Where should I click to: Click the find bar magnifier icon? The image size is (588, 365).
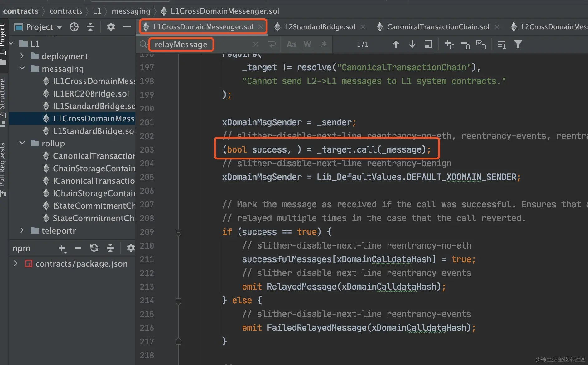(143, 45)
